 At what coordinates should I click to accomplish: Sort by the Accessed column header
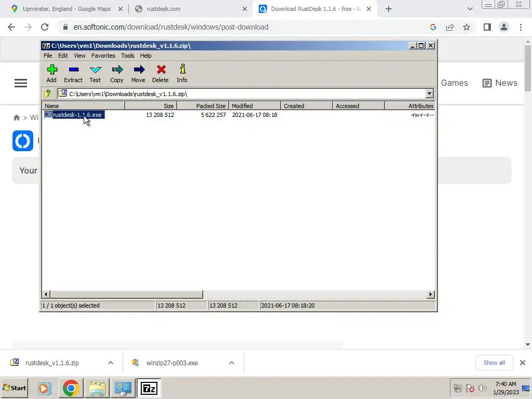[358, 106]
